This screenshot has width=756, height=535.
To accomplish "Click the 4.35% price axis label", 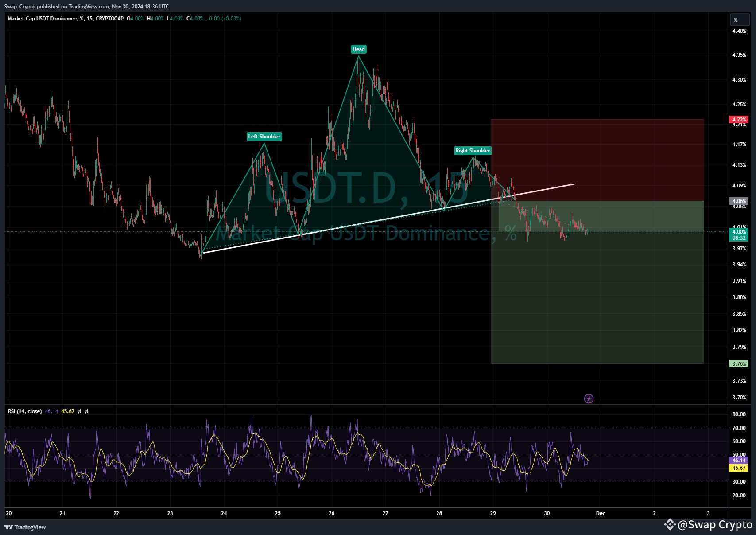I will (739, 55).
